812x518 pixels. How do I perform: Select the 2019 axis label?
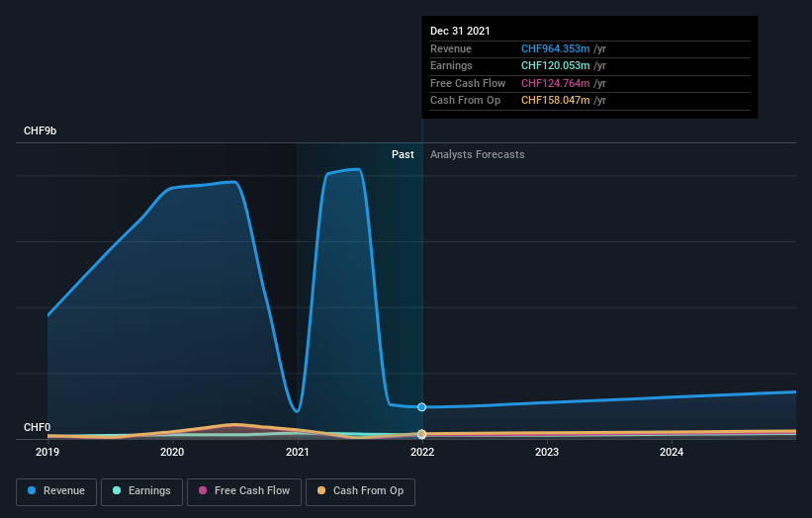point(47,452)
